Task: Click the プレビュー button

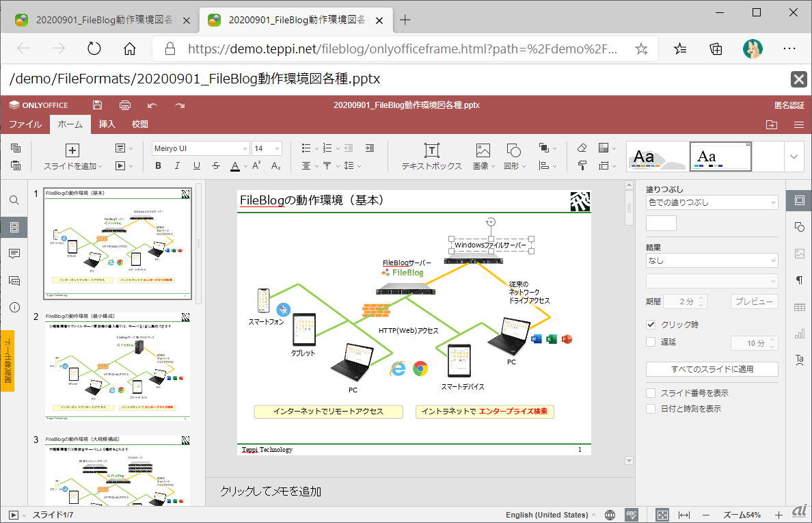Action: click(x=755, y=301)
